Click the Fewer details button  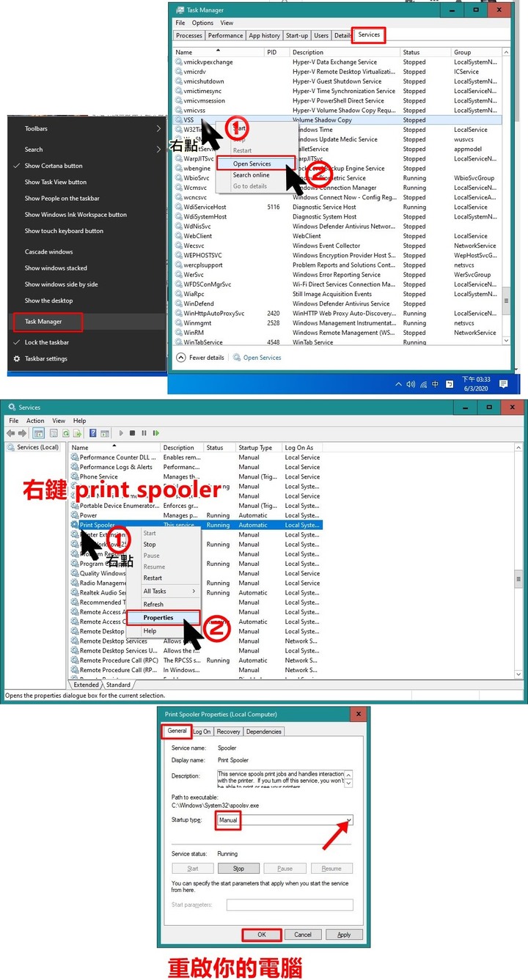pos(200,358)
